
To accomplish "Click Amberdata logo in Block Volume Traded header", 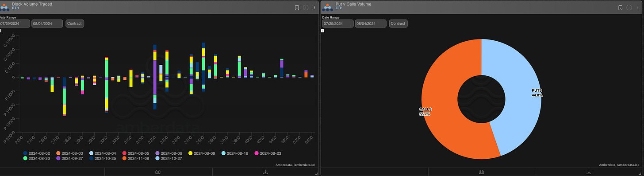I will 4,7.
